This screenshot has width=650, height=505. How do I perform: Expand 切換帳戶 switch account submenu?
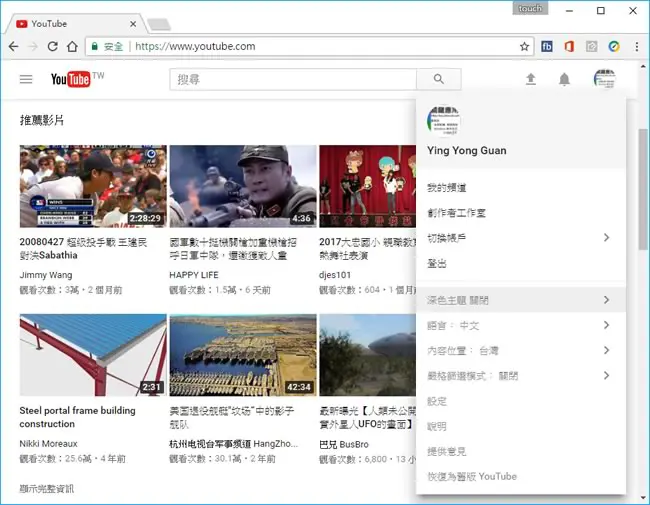(x=521, y=238)
